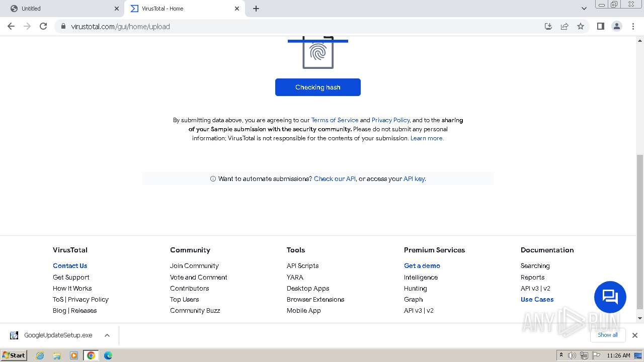The image size is (644, 362).
Task: Open the Community Buzz link
Action: tap(195, 310)
